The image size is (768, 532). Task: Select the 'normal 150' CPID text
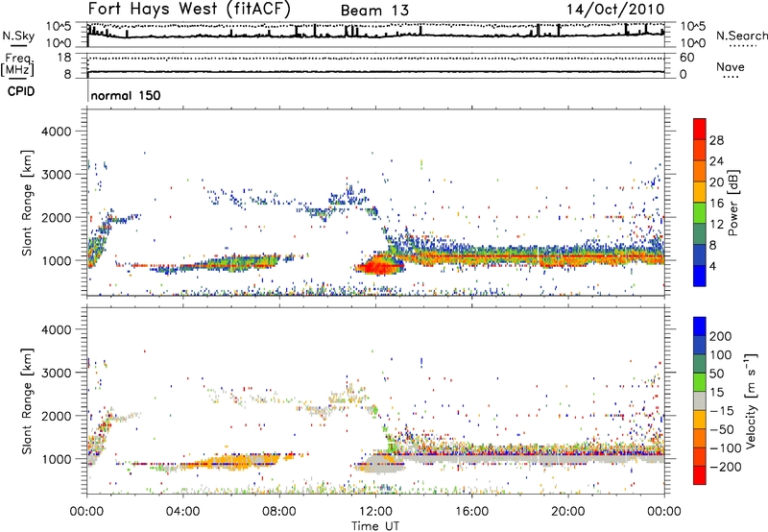point(126,95)
